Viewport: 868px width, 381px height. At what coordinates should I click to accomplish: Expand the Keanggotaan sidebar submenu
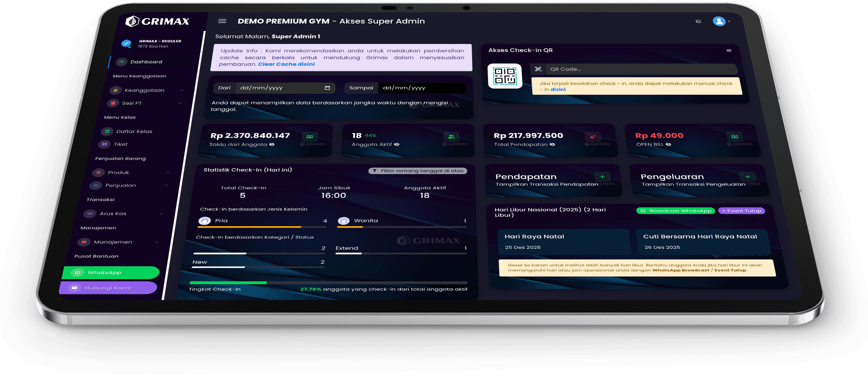(144, 90)
